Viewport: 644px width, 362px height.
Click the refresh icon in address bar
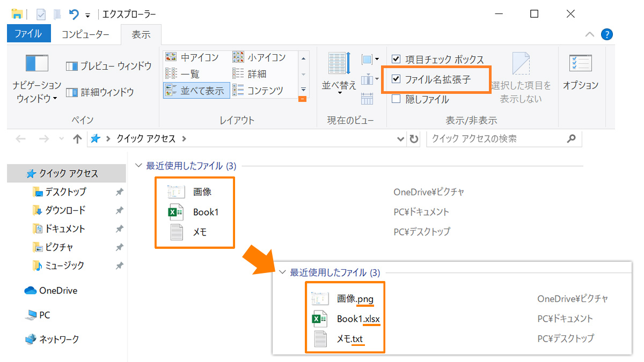point(413,138)
